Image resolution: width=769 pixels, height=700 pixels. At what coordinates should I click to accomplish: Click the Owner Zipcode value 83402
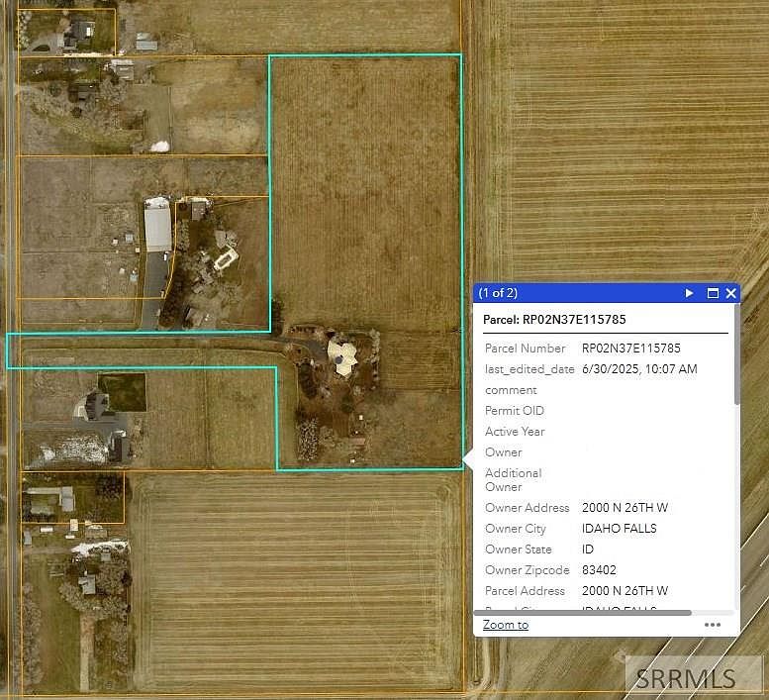click(x=602, y=570)
